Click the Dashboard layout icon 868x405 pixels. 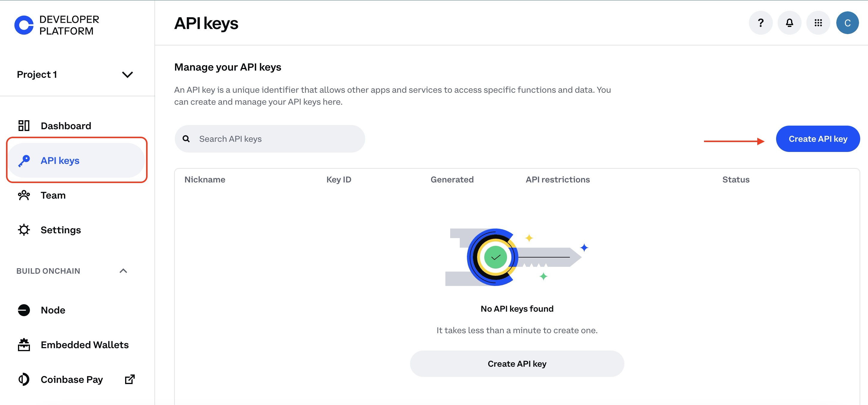(24, 126)
